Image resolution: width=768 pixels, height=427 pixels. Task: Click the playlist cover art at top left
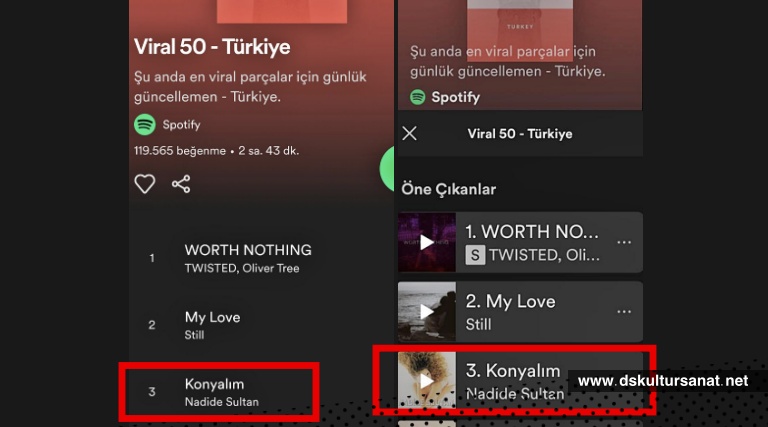coord(282,11)
